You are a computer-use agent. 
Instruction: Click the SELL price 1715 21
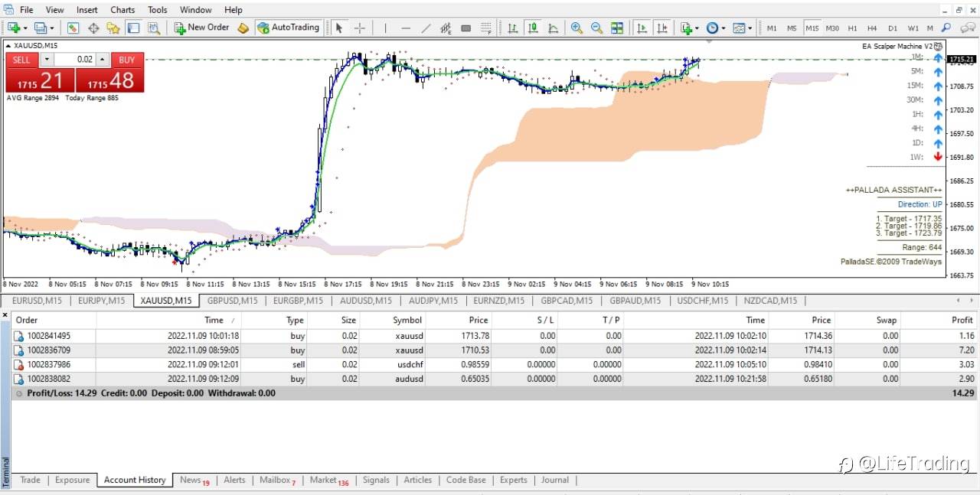pos(41,80)
